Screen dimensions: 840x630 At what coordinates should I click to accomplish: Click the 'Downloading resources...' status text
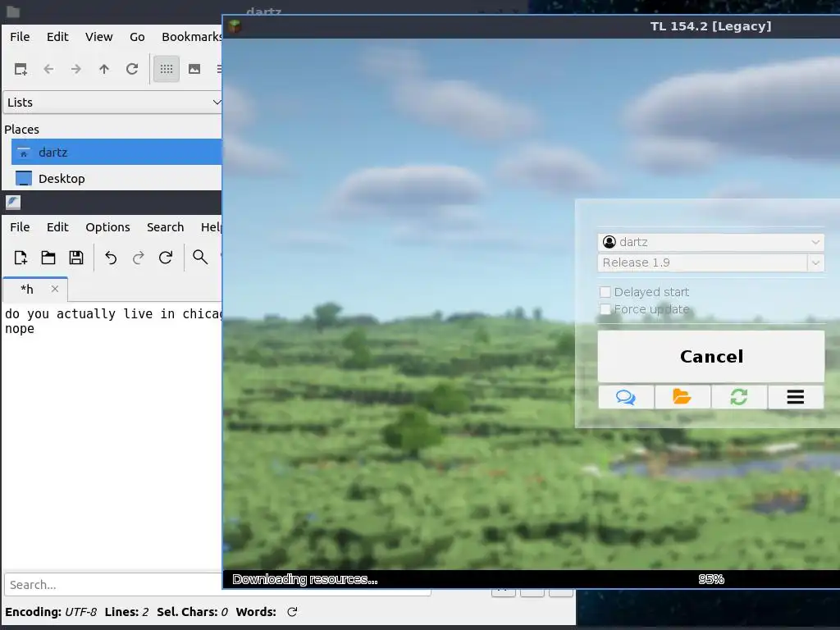[305, 579]
